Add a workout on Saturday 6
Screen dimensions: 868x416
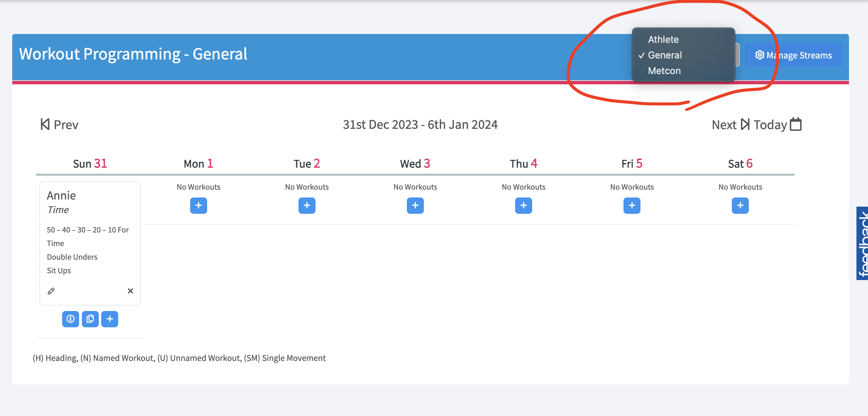tap(740, 206)
